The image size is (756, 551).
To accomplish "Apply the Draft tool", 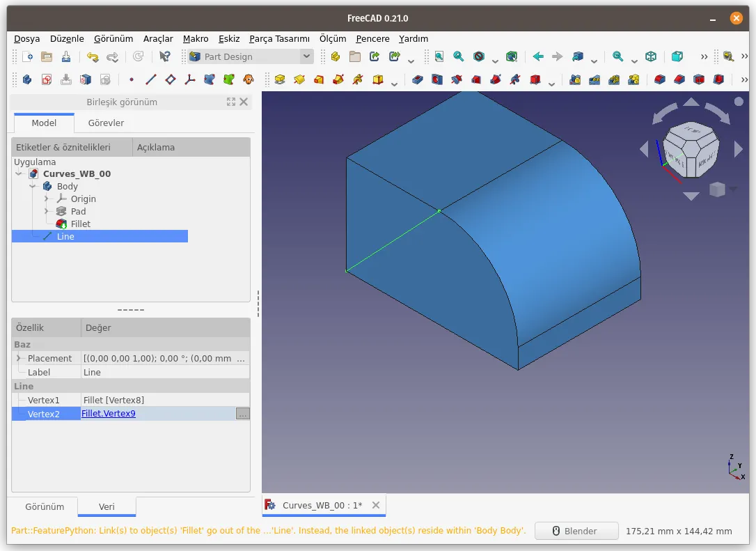I will [x=699, y=79].
